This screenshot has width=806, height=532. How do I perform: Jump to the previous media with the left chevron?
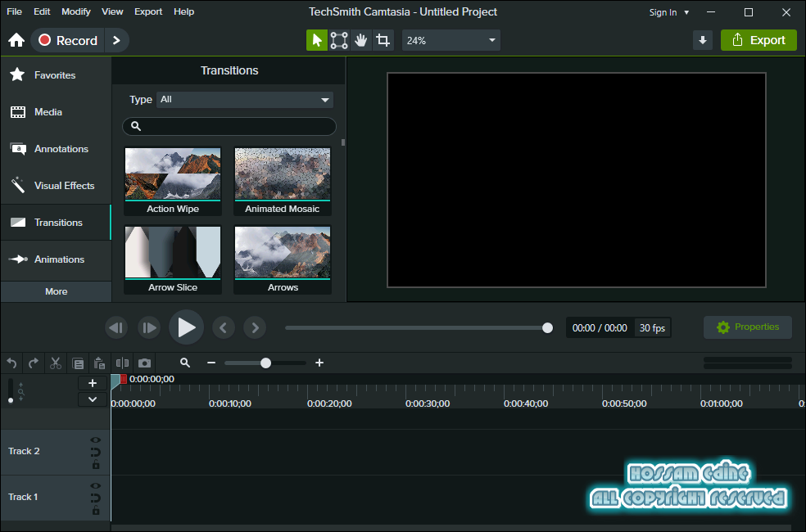(x=223, y=327)
